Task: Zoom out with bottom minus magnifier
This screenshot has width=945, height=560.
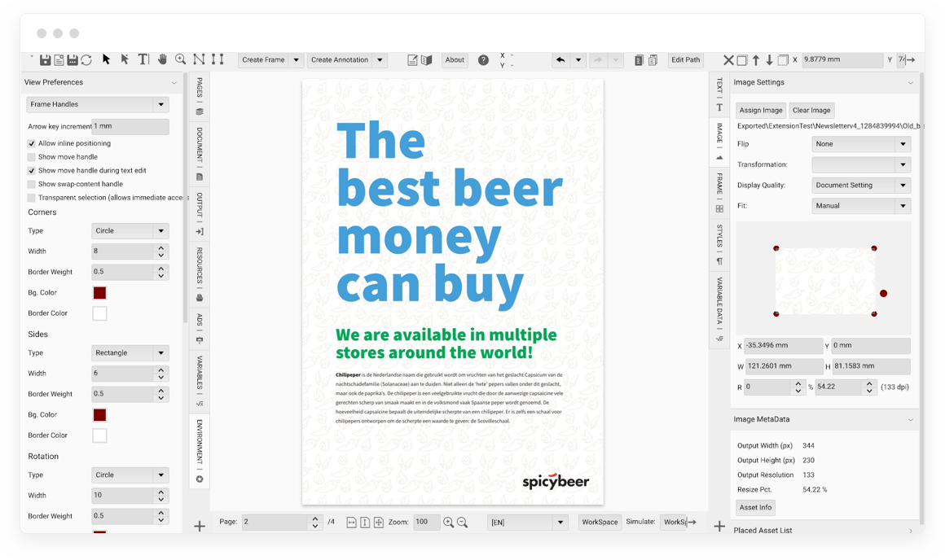Action: [462, 522]
